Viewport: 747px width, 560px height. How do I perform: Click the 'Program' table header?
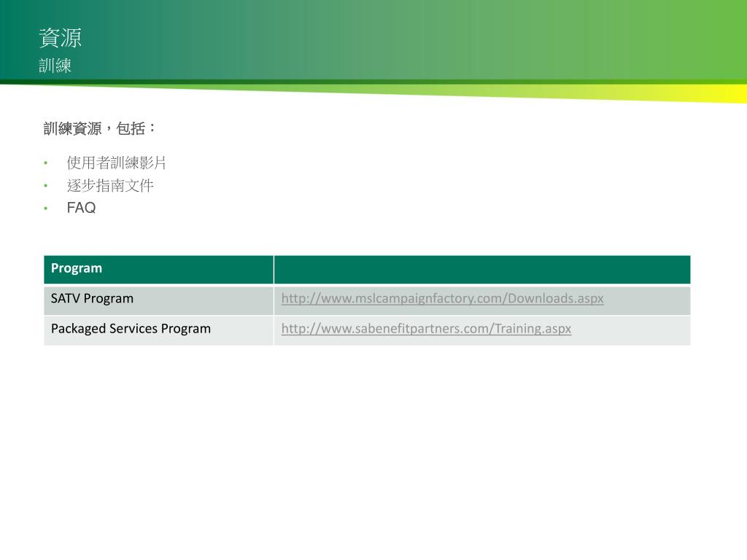click(x=158, y=270)
